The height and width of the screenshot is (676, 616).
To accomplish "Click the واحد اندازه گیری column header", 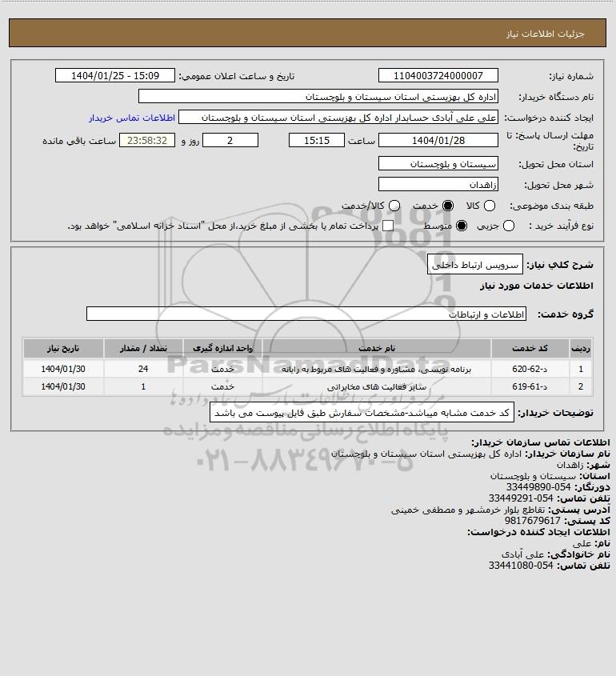I will (x=223, y=348).
